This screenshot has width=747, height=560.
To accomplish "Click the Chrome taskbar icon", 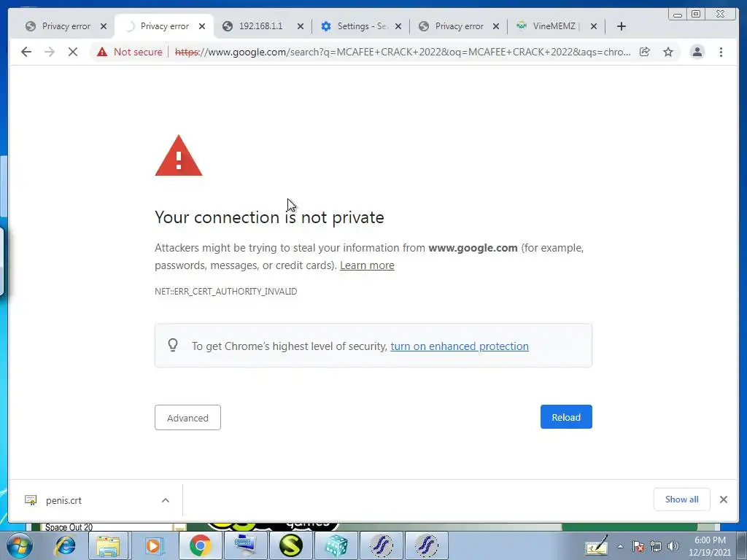I will pyautogui.click(x=200, y=545).
